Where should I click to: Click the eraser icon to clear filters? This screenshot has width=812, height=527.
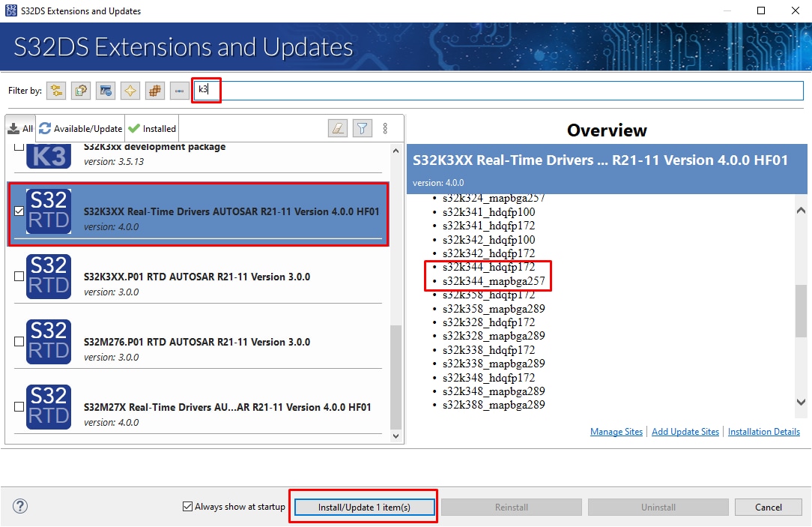coord(337,127)
